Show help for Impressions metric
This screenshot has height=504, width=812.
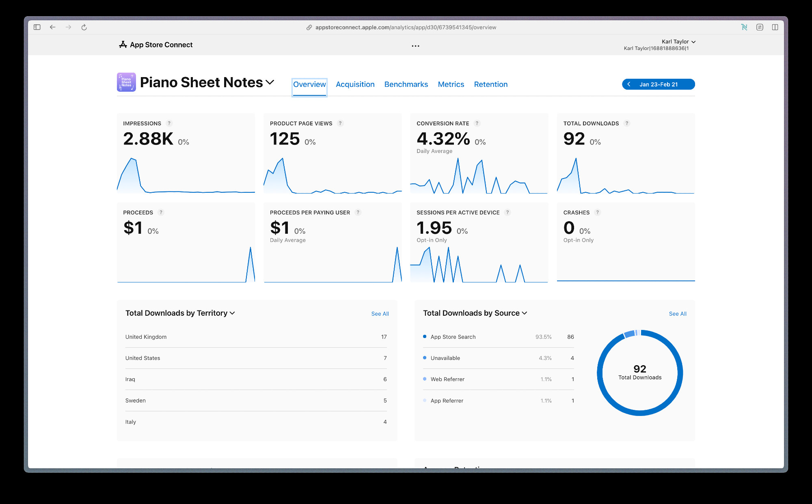click(169, 123)
